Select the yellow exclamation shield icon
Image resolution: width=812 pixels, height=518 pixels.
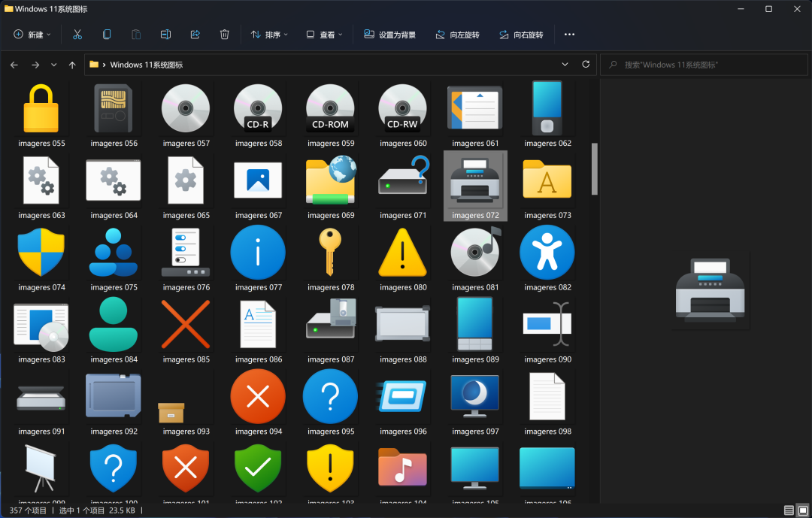[330, 469]
